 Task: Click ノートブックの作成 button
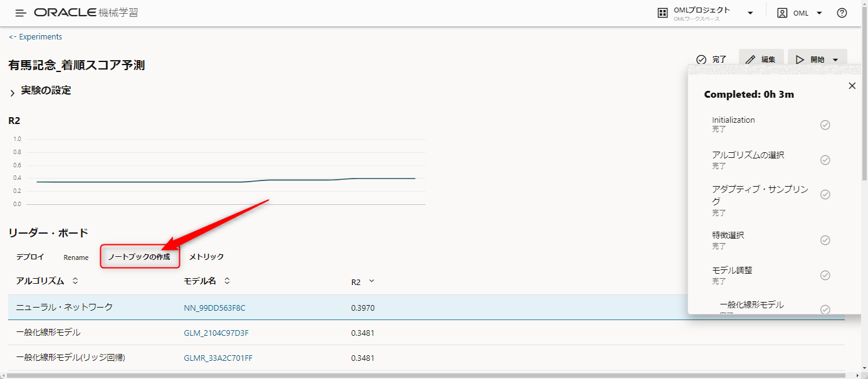tap(140, 257)
